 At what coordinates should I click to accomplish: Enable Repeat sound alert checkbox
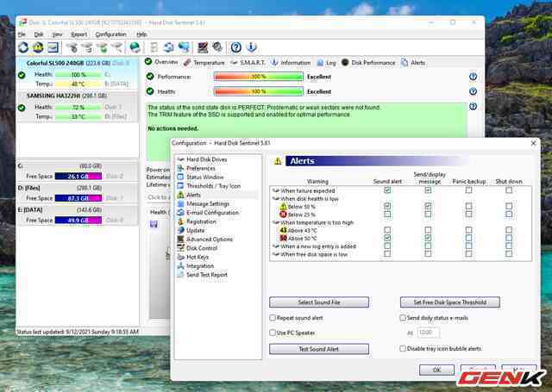coord(273,318)
